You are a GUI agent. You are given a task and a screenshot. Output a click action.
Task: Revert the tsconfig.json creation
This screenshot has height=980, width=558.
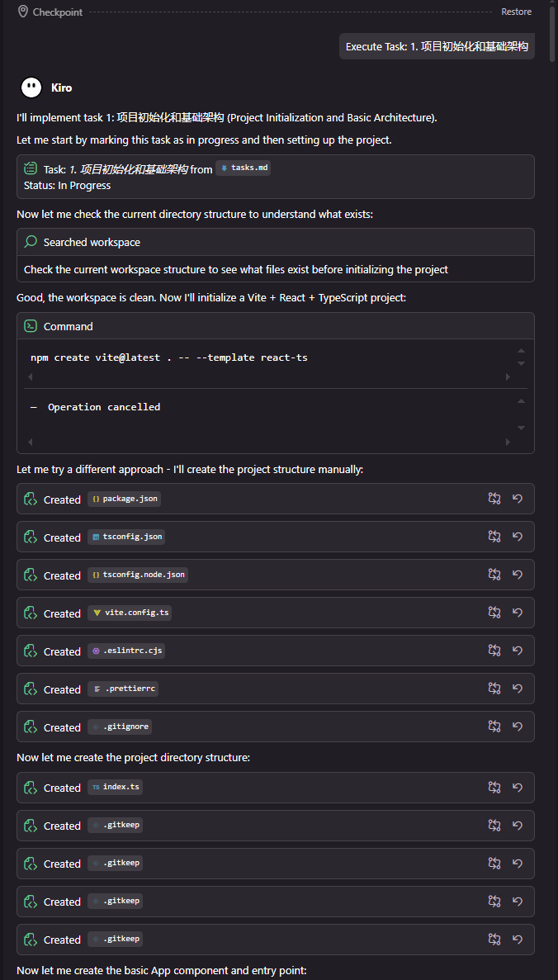(518, 537)
